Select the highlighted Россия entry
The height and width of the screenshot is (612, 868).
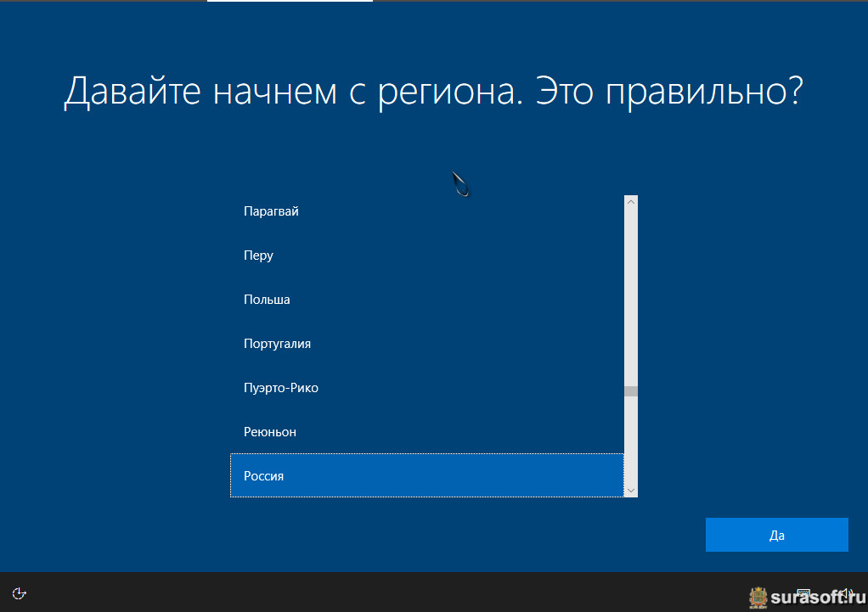pyautogui.click(x=263, y=476)
